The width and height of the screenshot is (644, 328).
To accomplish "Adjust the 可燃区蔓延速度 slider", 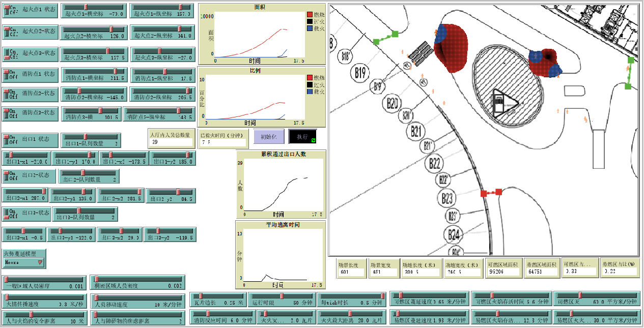I will [430, 299].
